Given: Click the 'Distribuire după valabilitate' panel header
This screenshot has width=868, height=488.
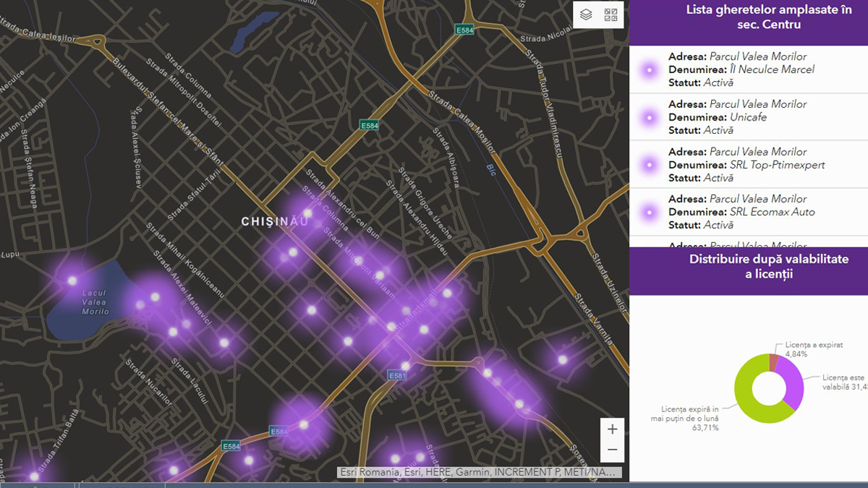Looking at the screenshot, I should tap(748, 266).
